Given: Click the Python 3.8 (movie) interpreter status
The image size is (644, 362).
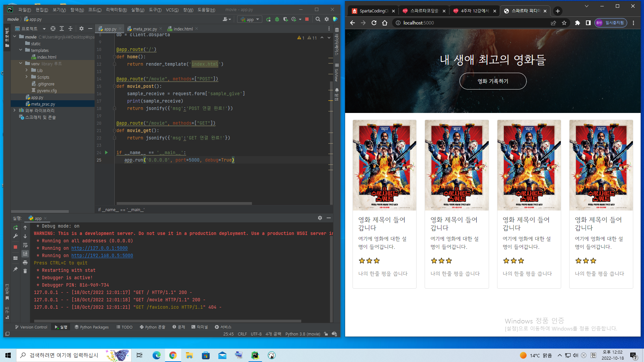Looking at the screenshot, I should [303, 334].
